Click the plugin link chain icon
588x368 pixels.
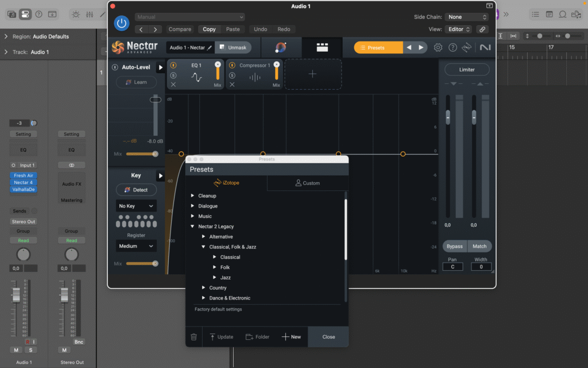[x=482, y=29]
